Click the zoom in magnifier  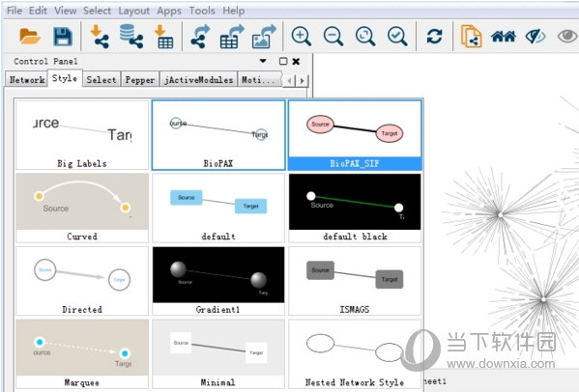(302, 37)
